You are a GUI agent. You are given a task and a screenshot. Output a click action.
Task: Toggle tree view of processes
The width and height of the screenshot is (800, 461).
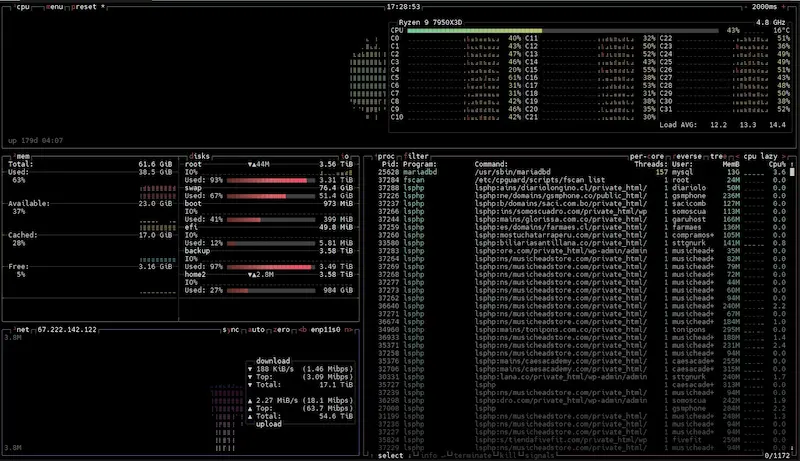pos(718,156)
